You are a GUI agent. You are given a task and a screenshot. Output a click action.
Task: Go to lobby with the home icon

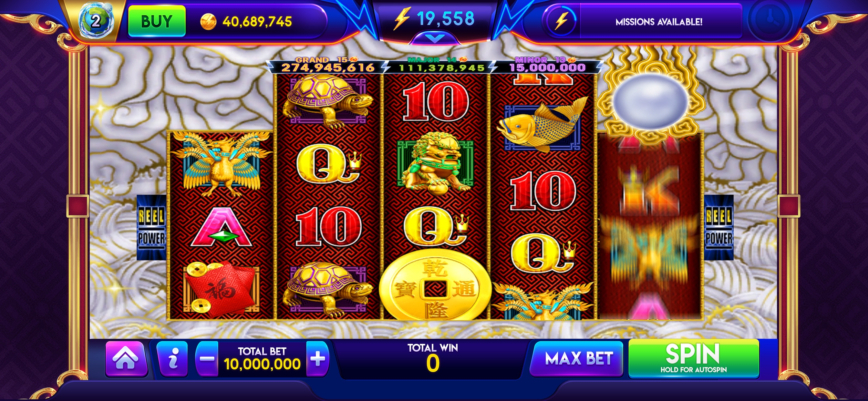[x=126, y=359]
